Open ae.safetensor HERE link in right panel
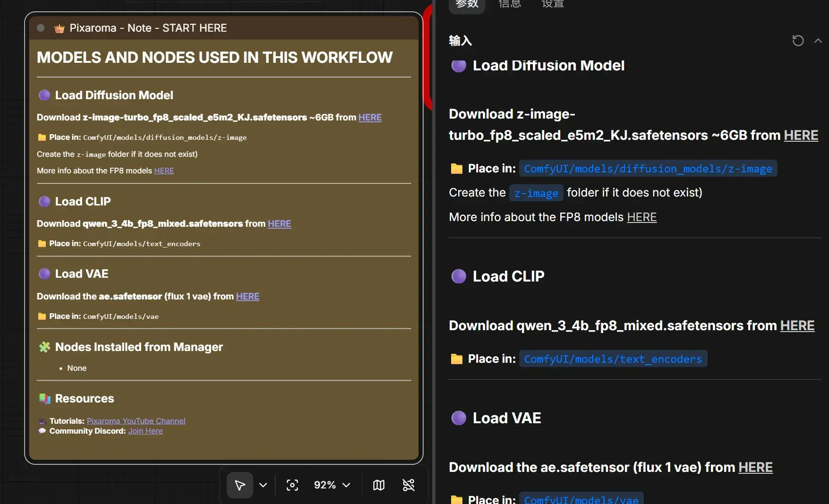This screenshot has width=829, height=504. click(755, 467)
